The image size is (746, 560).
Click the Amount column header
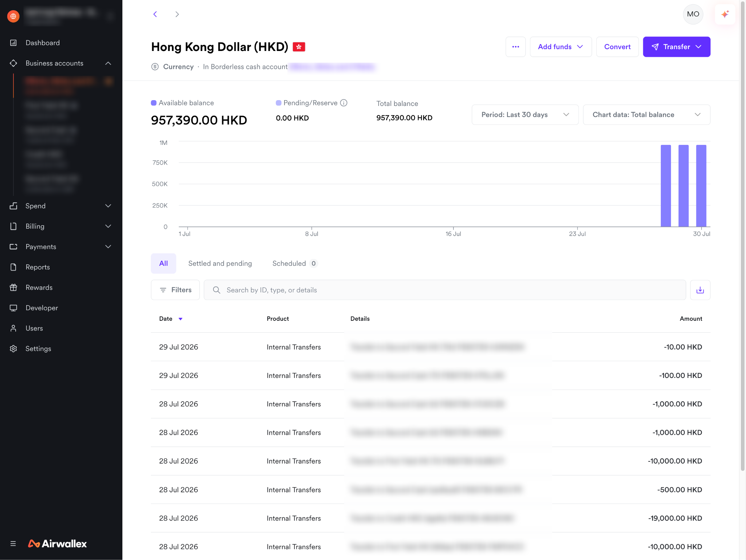(691, 319)
